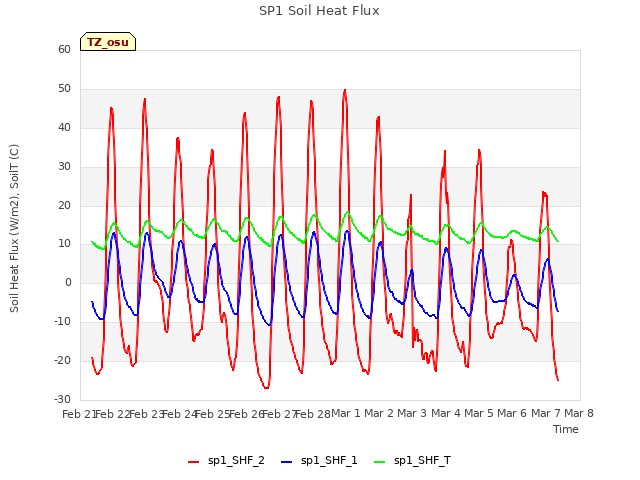
Task: Click the blue sp1_SHF_1 legend swatch
Action: point(287,462)
